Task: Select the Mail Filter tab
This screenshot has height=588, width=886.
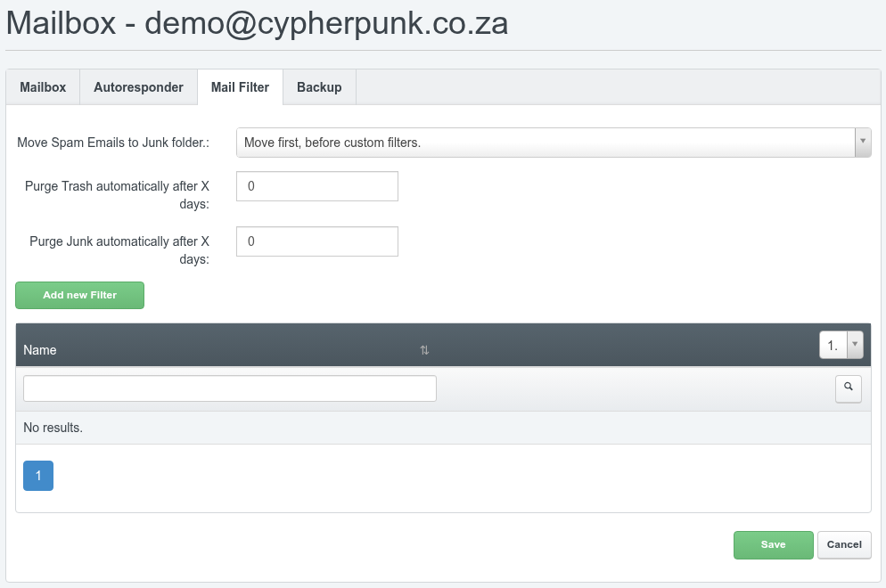Action: [x=240, y=87]
